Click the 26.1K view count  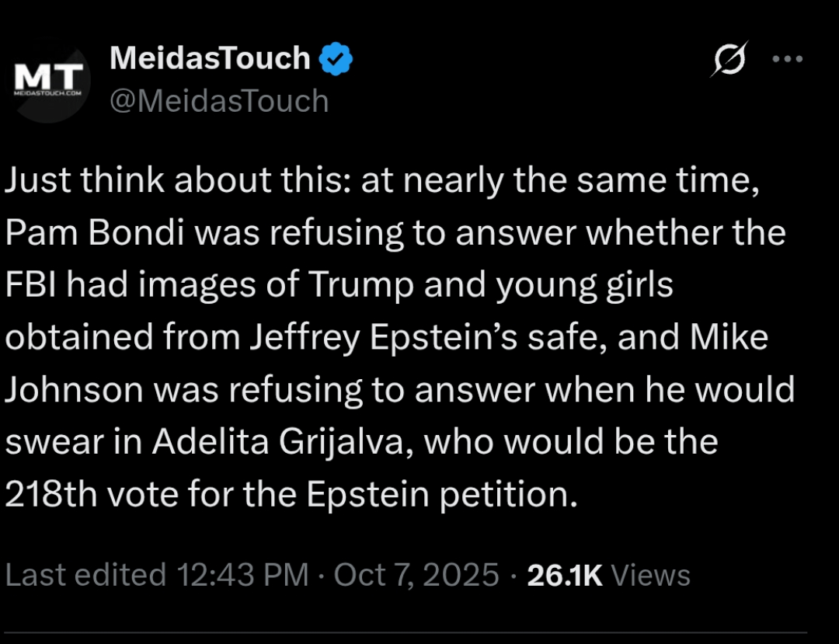(x=565, y=576)
